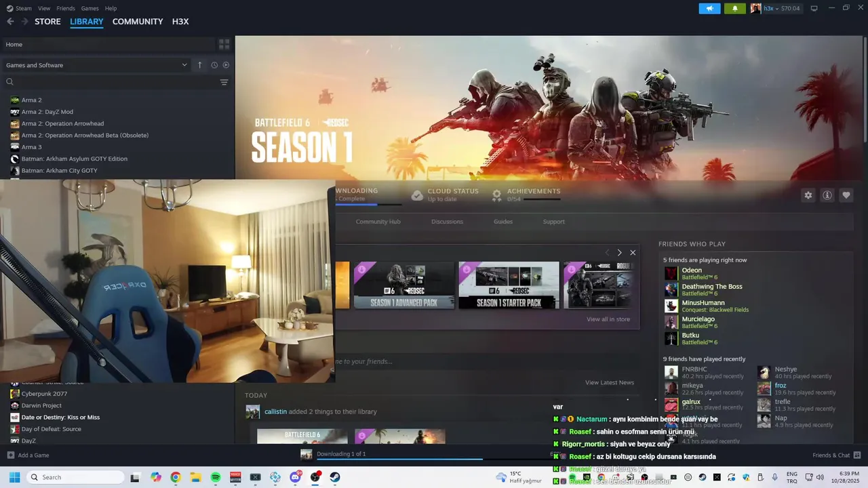Open Windows Start menu
Screen dimensions: 868x488
[x=14, y=477]
